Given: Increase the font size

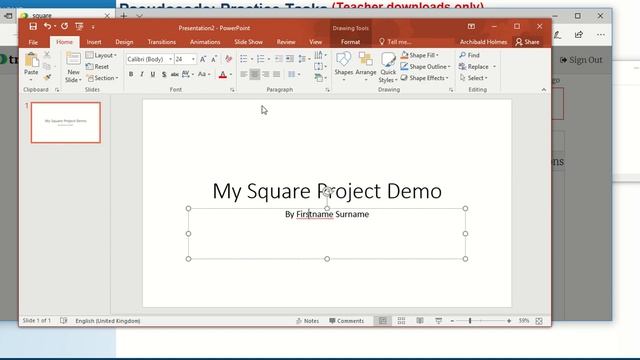Looking at the screenshot, I should [203, 59].
